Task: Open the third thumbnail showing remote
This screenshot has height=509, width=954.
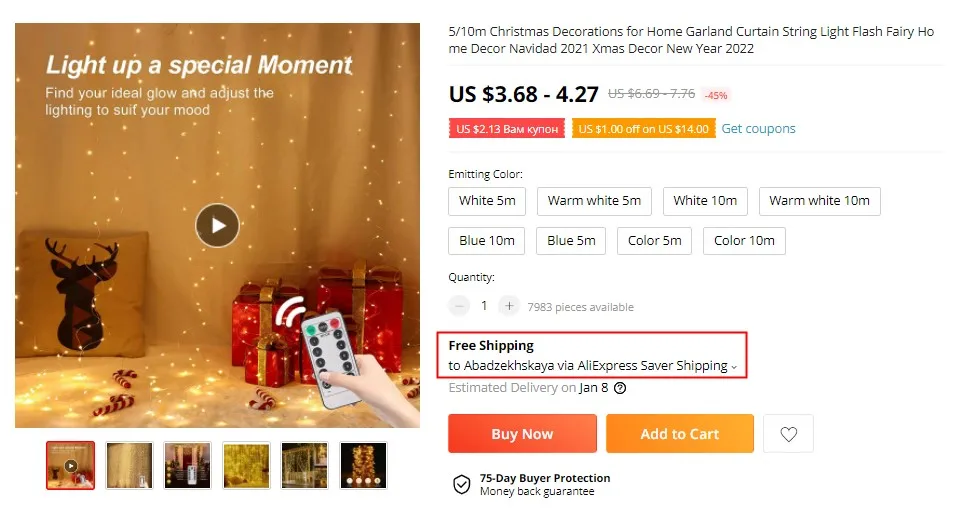Action: click(187, 465)
